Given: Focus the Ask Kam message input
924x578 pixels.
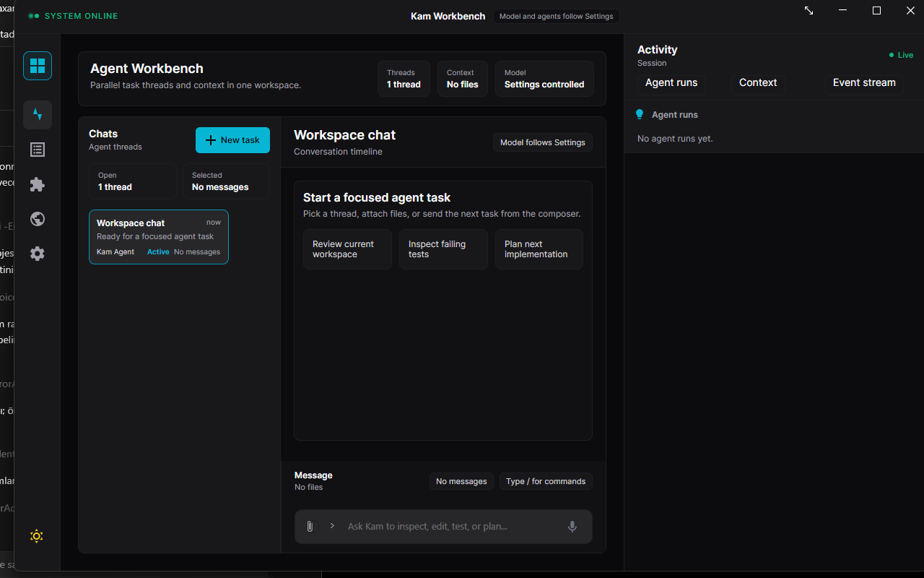Looking at the screenshot, I should click(450, 527).
